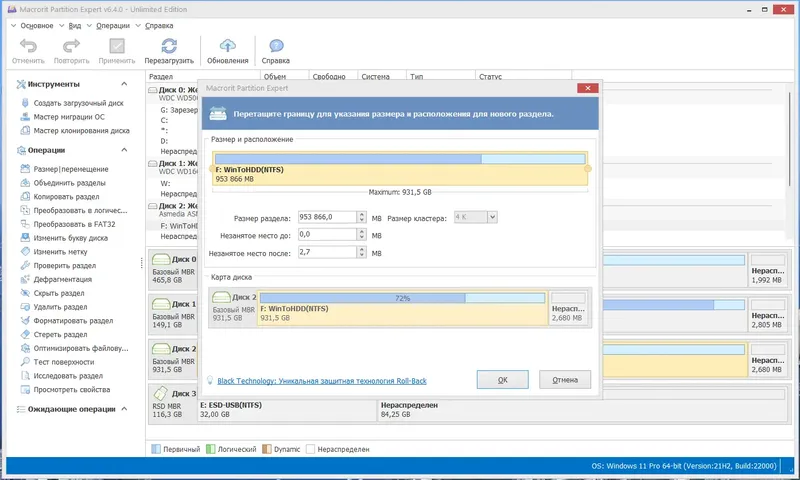Choose Преобразовать в логический operation

click(x=80, y=210)
